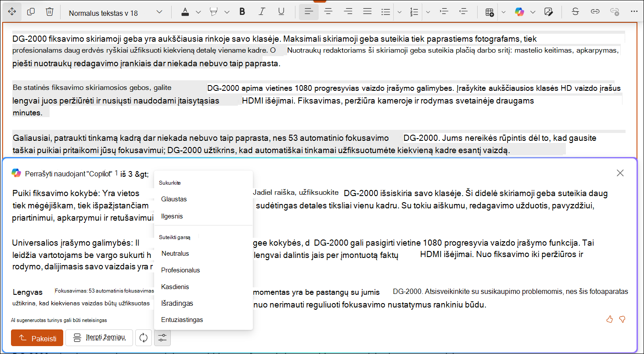Open the more options ellipsis

634,12
